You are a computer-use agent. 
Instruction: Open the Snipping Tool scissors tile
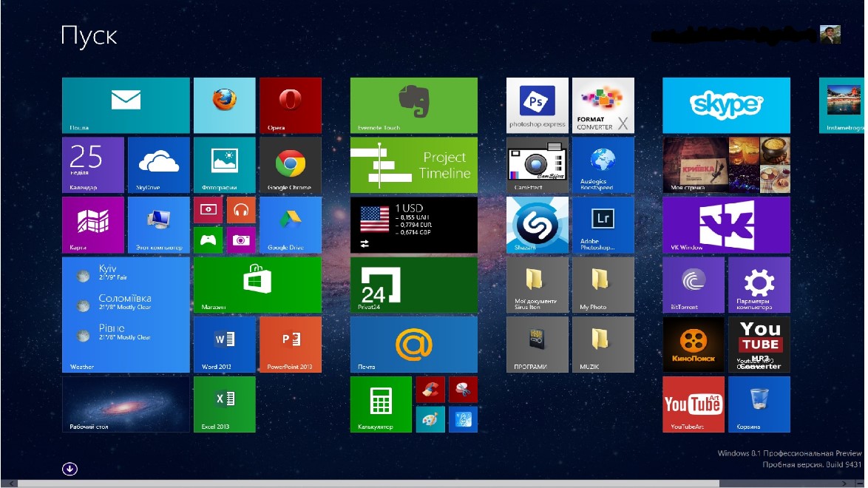(463, 390)
